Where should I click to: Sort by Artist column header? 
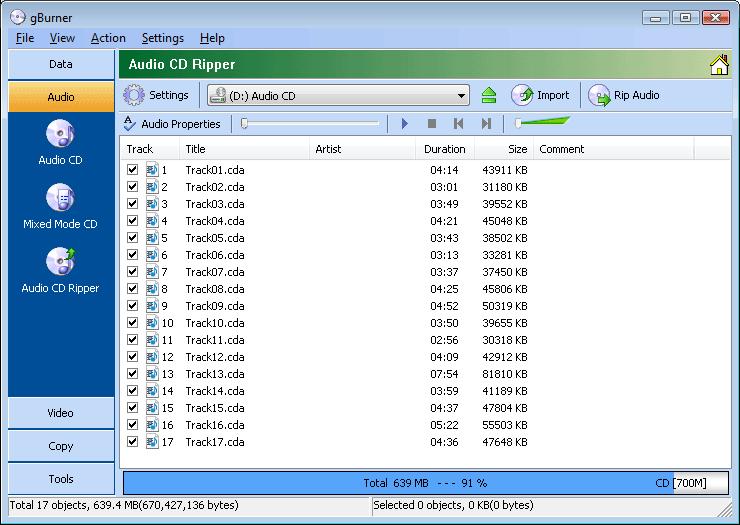point(362,149)
